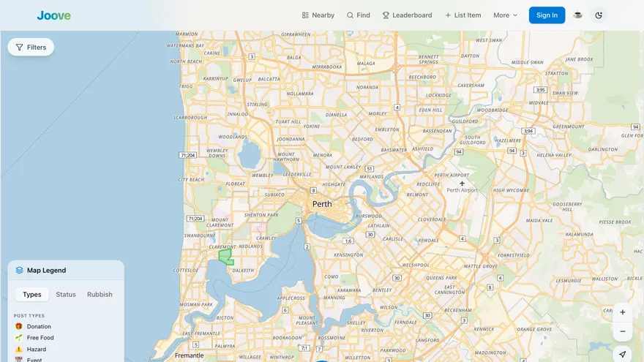
Task: Zoom in the map with plus
Action: pos(622,312)
